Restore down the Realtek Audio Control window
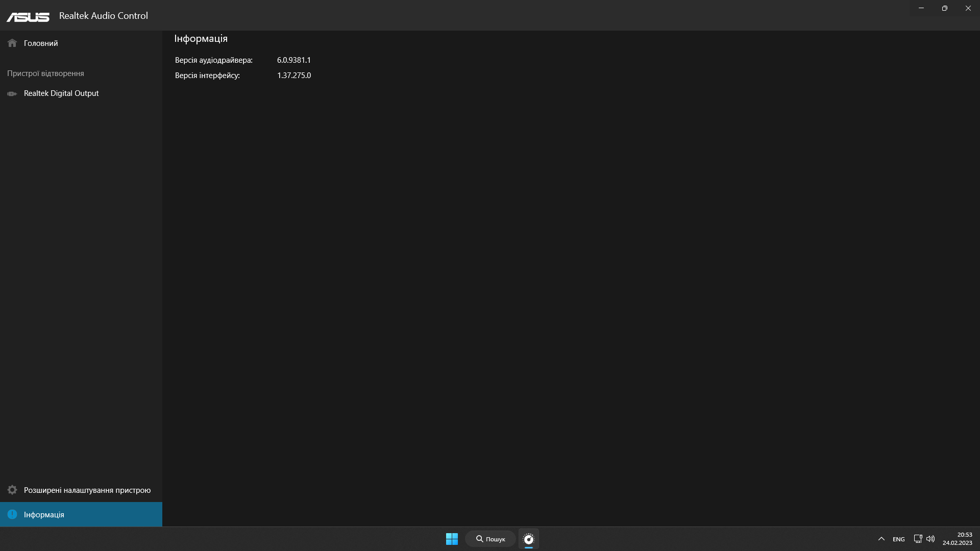Viewport: 980px width, 551px height. 944,8
